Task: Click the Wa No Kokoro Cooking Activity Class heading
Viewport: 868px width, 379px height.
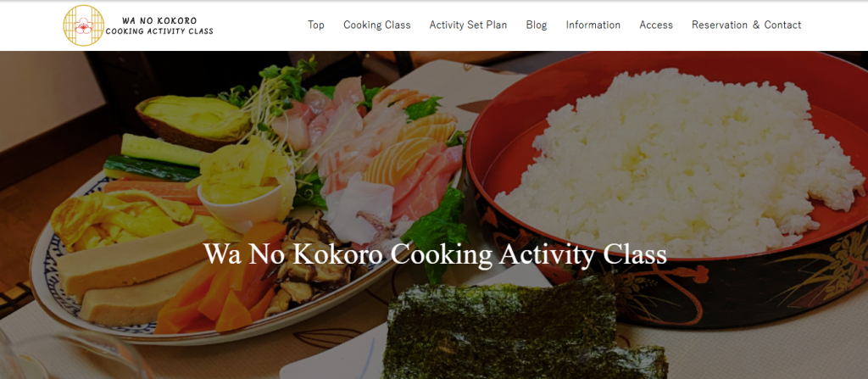Action: 435,254
